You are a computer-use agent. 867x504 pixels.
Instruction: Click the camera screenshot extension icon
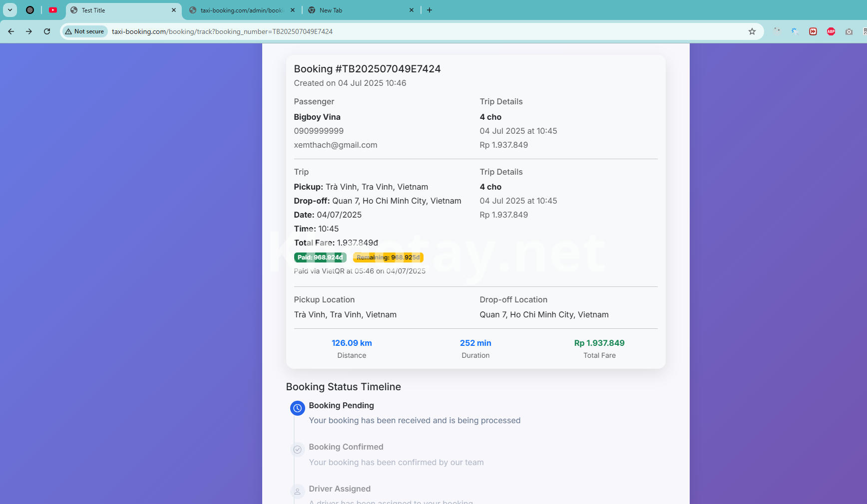tap(849, 31)
